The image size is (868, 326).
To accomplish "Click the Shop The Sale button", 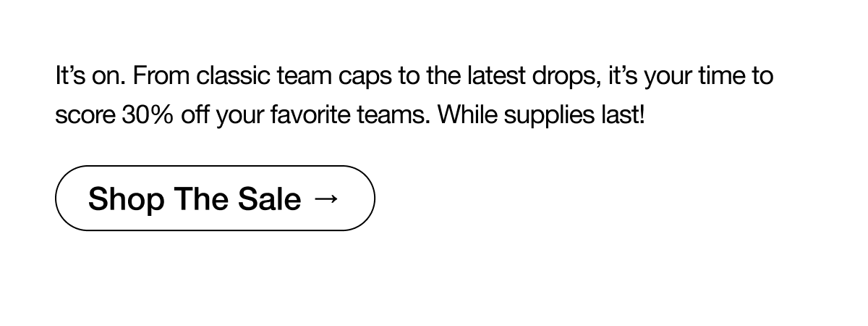I will (x=215, y=198).
